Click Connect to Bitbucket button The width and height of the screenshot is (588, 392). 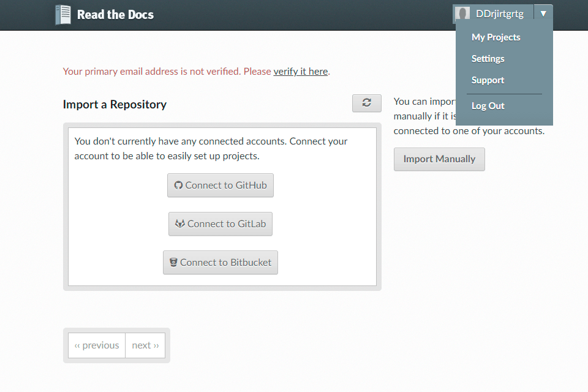(221, 263)
